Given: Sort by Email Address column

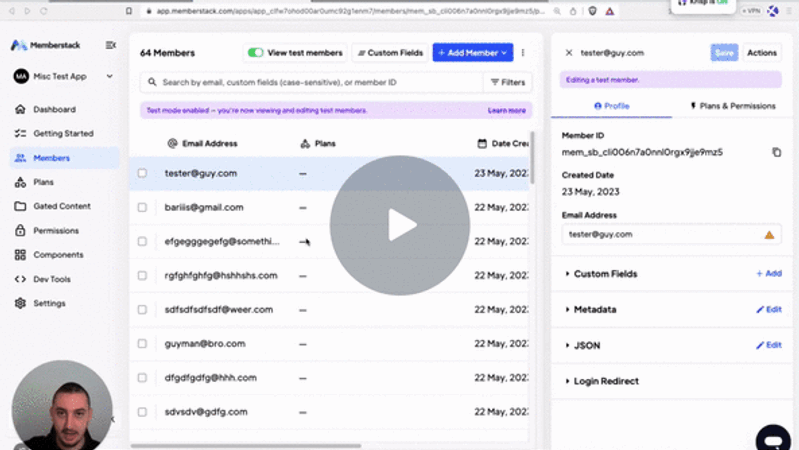Looking at the screenshot, I should click(x=202, y=144).
